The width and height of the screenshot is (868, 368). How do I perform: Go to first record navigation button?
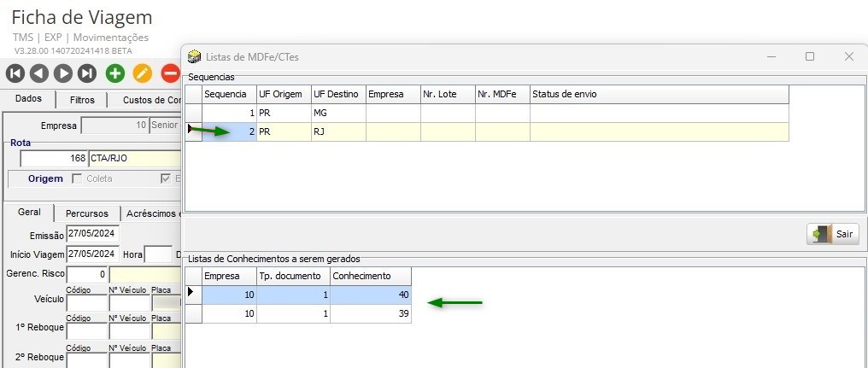[x=15, y=73]
